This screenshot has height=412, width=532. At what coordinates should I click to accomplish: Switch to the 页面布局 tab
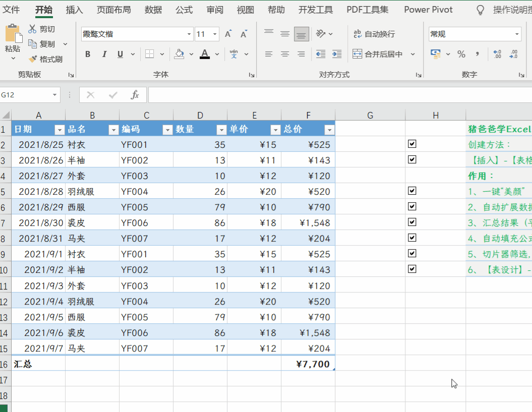113,10
